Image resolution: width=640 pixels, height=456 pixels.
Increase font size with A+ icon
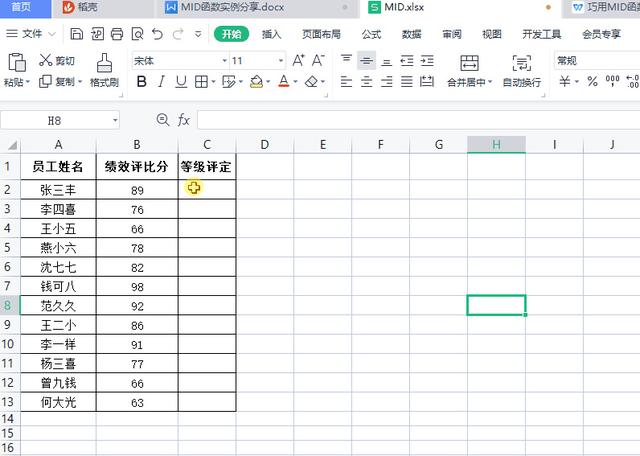click(x=298, y=60)
